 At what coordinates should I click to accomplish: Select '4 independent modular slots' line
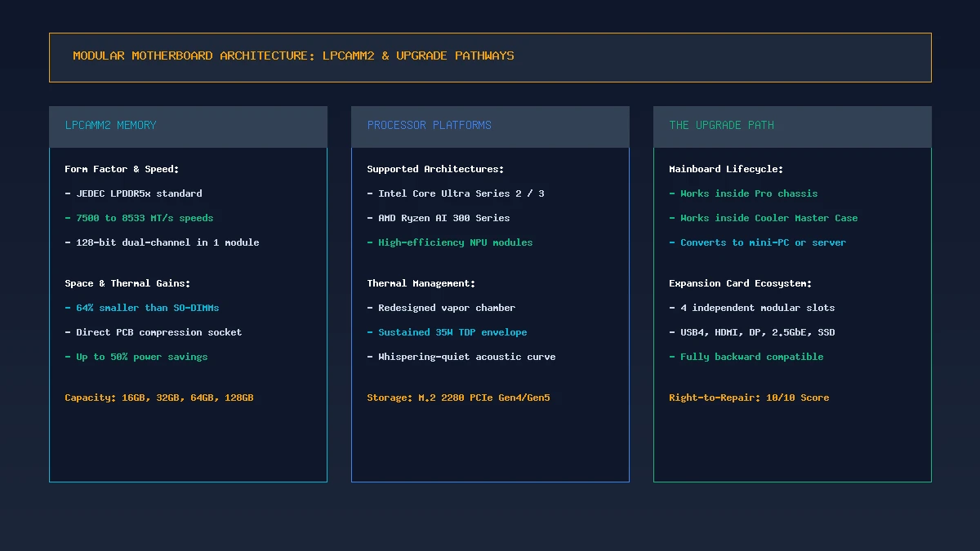(x=752, y=308)
